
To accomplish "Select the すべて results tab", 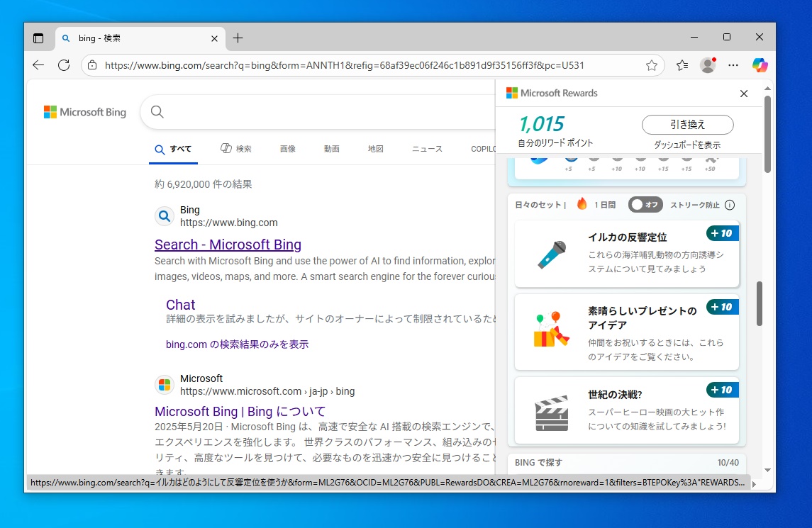I will (174, 149).
